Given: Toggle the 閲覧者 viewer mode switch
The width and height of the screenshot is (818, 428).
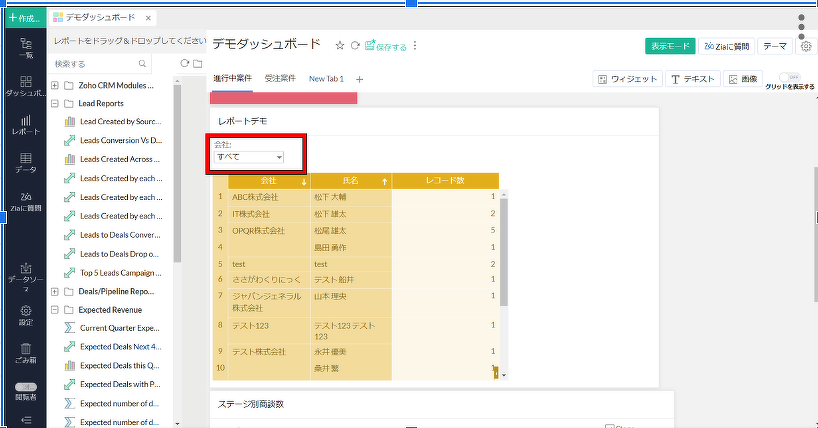Looking at the screenshot, I should tap(25, 386).
